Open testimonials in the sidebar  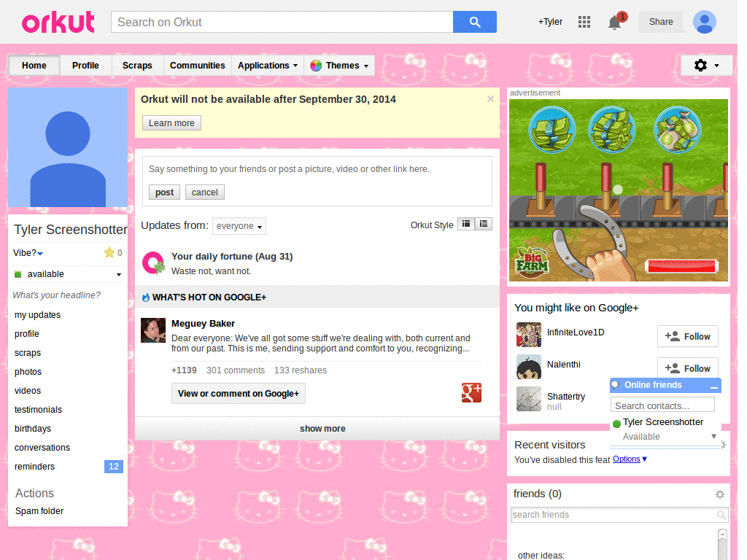[x=38, y=410]
